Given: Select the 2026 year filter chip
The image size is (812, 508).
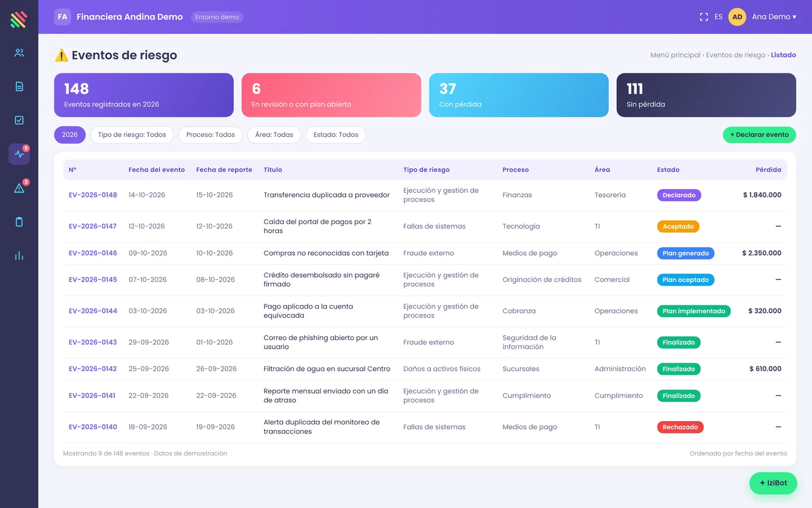Looking at the screenshot, I should click(x=70, y=135).
